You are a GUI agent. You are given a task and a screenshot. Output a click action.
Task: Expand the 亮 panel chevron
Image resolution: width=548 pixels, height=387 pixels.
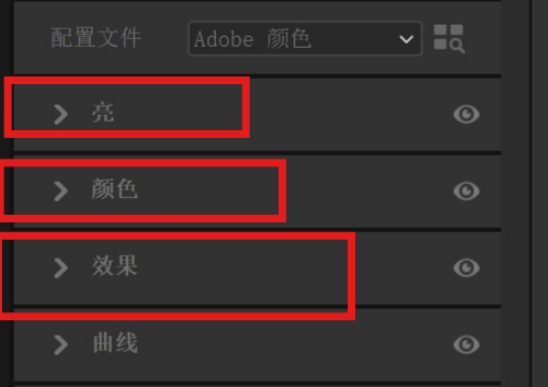pyautogui.click(x=61, y=114)
